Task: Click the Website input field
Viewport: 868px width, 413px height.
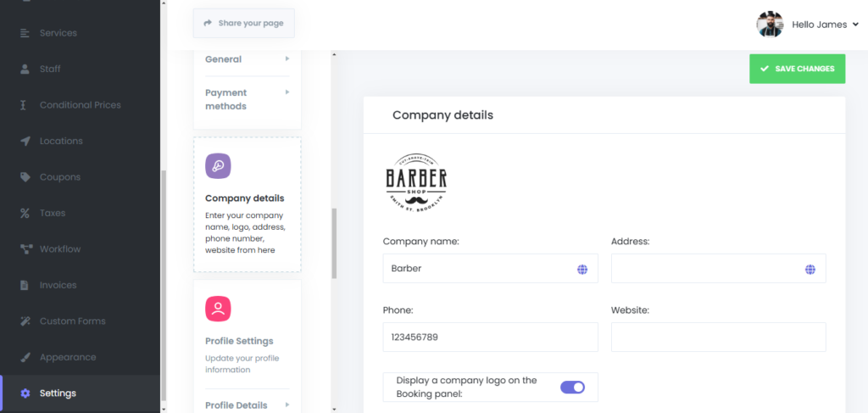Action: [x=718, y=337]
